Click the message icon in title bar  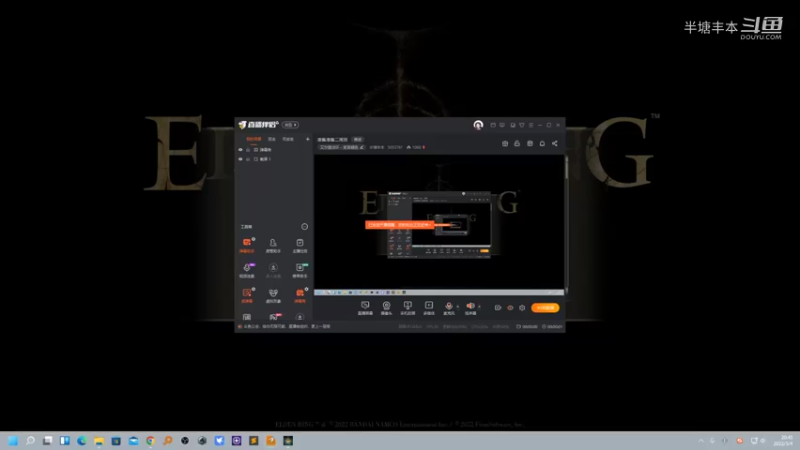click(x=503, y=125)
